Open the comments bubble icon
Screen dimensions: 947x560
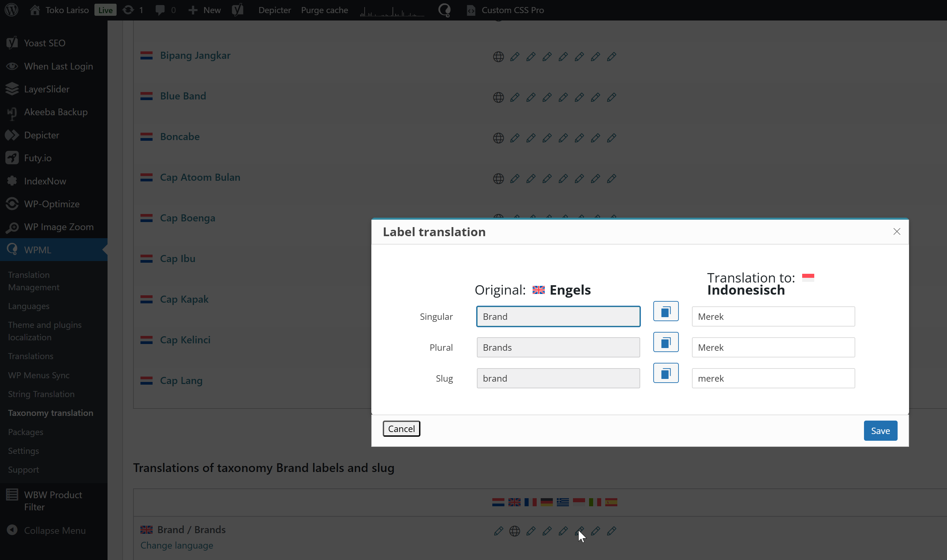[165, 10]
